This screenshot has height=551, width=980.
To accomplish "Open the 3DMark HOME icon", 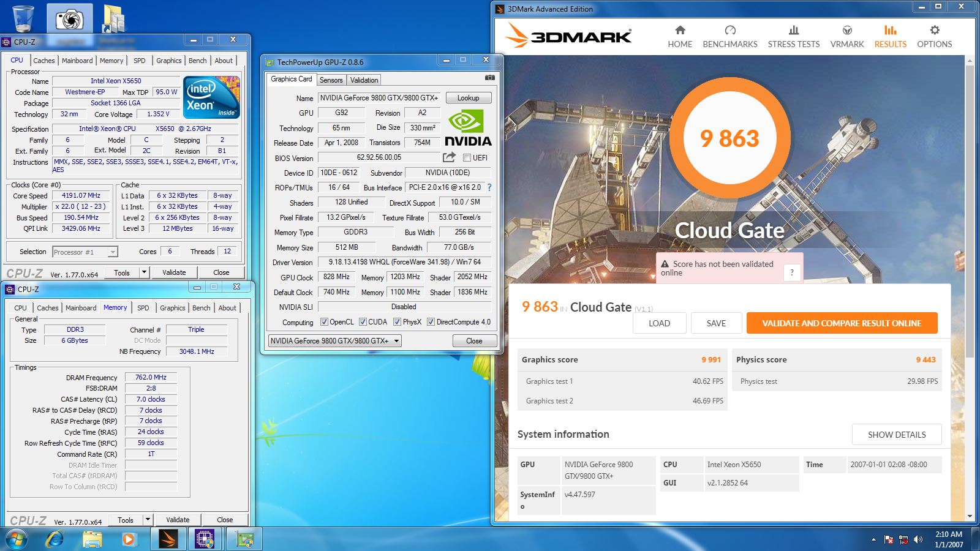I will (x=680, y=30).
